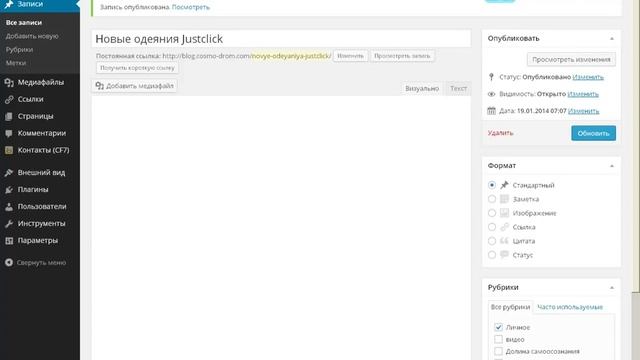The image size is (640, 360).
Task: Click the Изменить permalink button
Action: pyautogui.click(x=350, y=56)
